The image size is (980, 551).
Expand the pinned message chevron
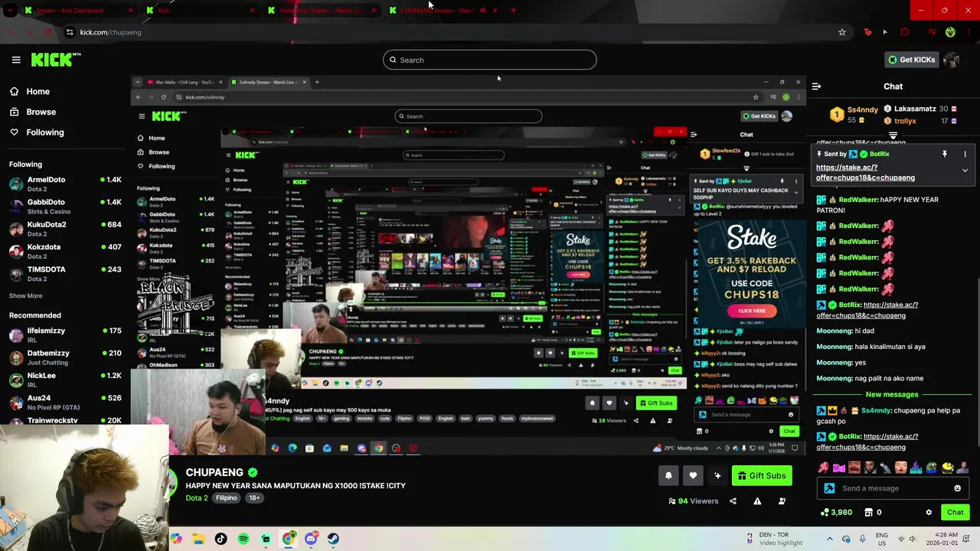tap(965, 170)
